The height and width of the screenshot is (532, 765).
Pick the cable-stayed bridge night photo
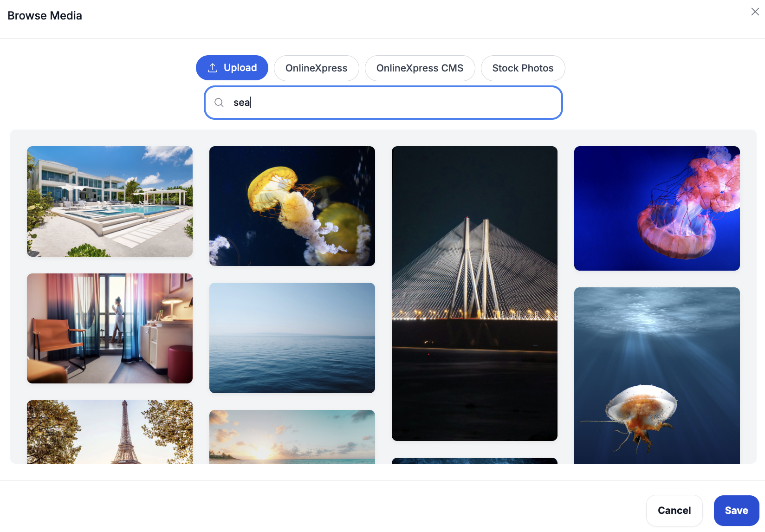point(474,293)
